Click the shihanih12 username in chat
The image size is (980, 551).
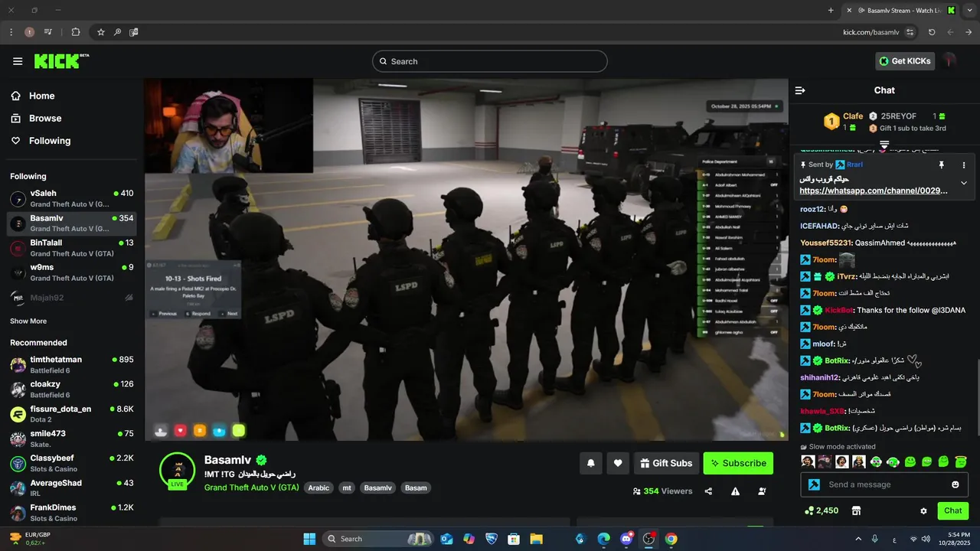[820, 377]
